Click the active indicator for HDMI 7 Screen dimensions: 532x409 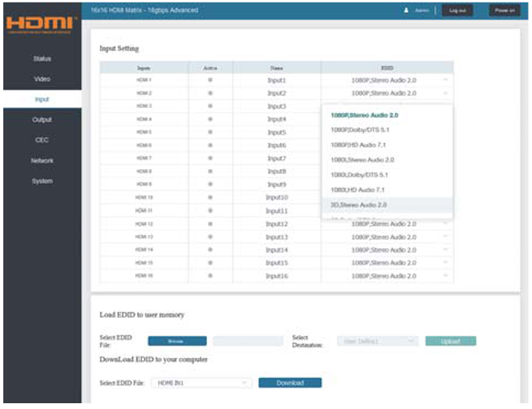click(210, 158)
